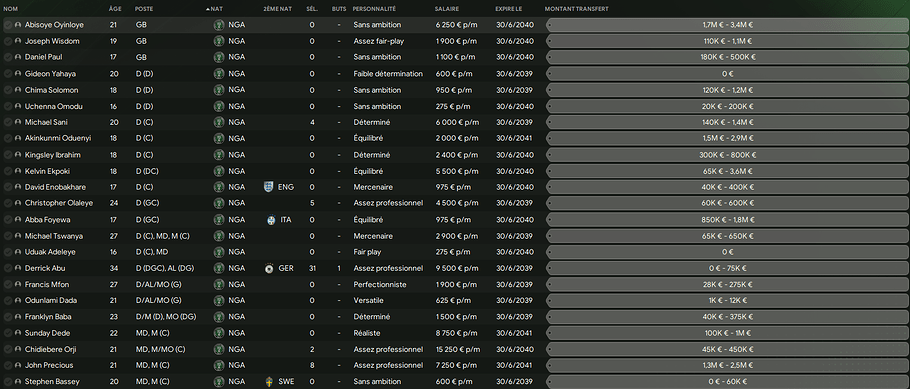Sort by the BUTS column header
Screen dimensions: 910x389
(339, 9)
